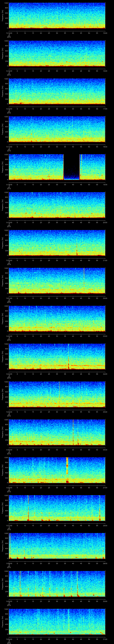Click the Frequency (Hz) axis label of the 5:18:00 panel

tap(3, 167)
